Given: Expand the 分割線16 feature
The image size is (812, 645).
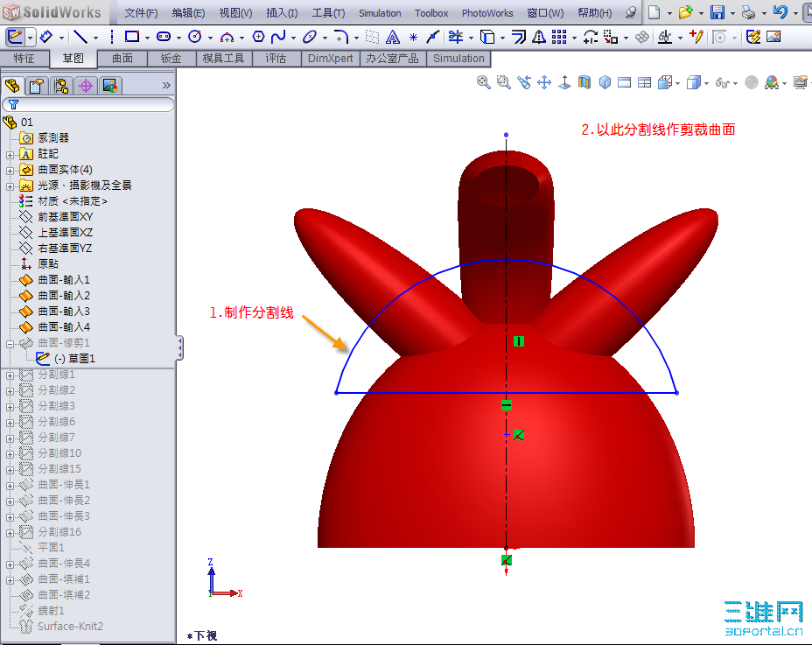Looking at the screenshot, I should pyautogui.click(x=10, y=533).
